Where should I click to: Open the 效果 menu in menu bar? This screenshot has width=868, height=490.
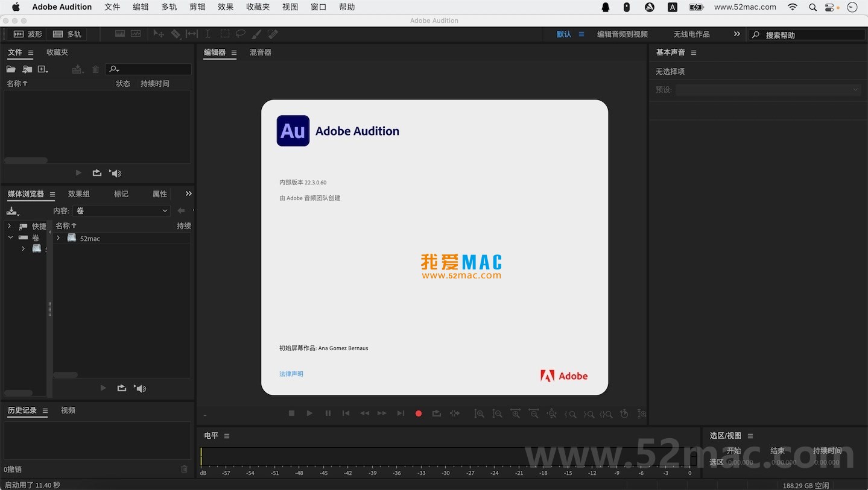coord(226,7)
